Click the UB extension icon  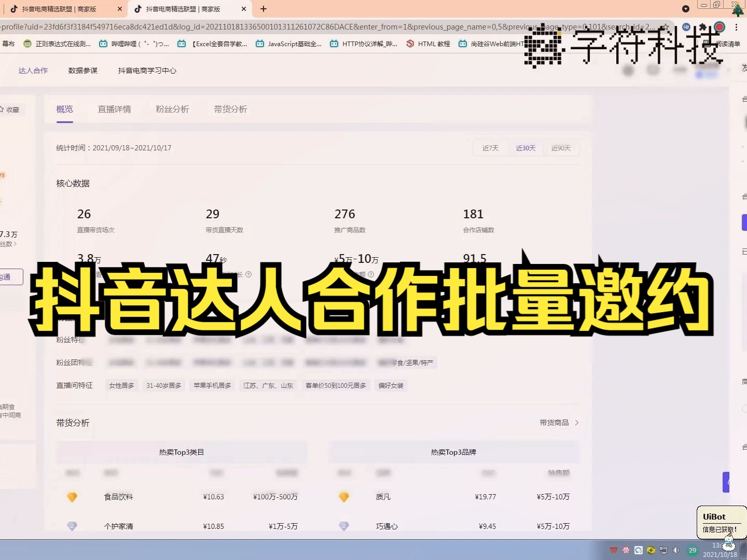(686, 27)
